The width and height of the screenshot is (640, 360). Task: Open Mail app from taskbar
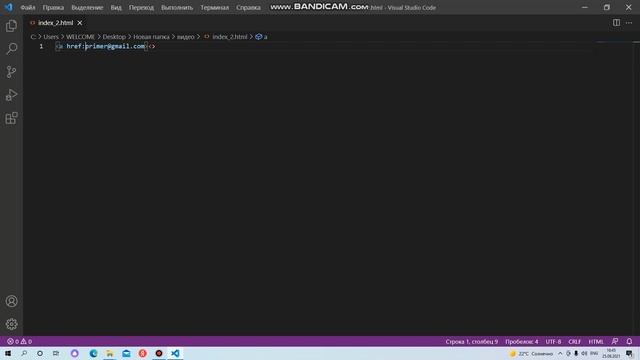click(126, 353)
